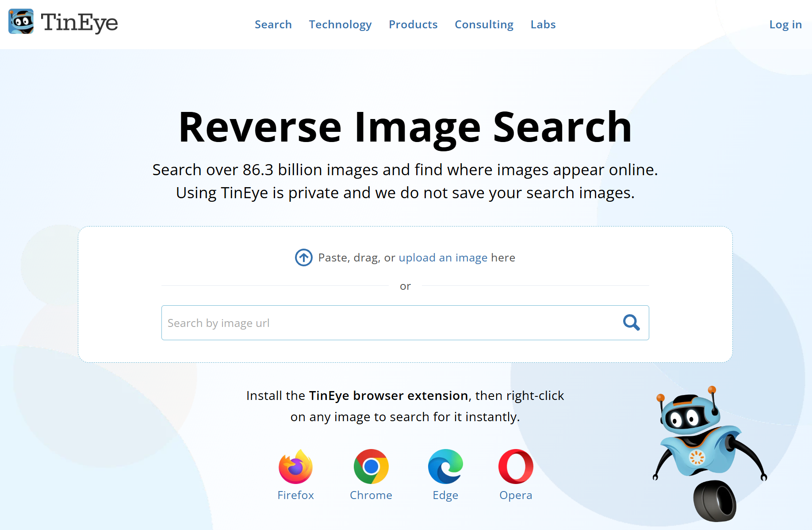Click the Opera browser icon
The height and width of the screenshot is (530, 812).
pyautogui.click(x=516, y=467)
